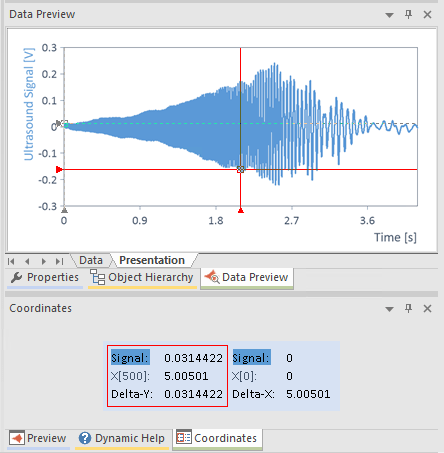Pin the Coordinates panel
444x453 pixels.
408,308
